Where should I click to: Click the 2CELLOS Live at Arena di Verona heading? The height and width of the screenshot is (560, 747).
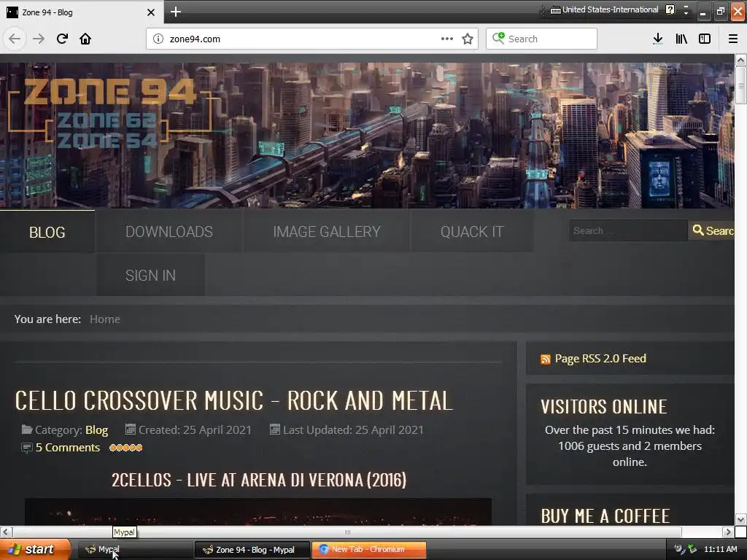tap(259, 480)
